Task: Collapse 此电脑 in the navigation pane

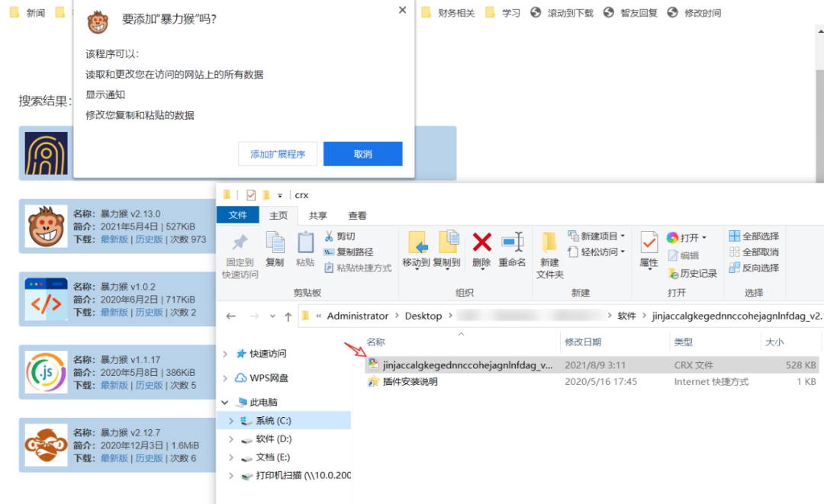Action: [x=225, y=402]
